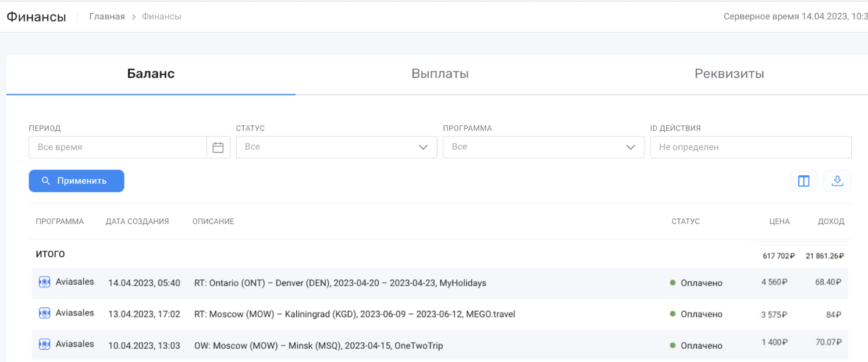Open the Программа dropdown
This screenshot has width=868, height=362.
pos(544,147)
